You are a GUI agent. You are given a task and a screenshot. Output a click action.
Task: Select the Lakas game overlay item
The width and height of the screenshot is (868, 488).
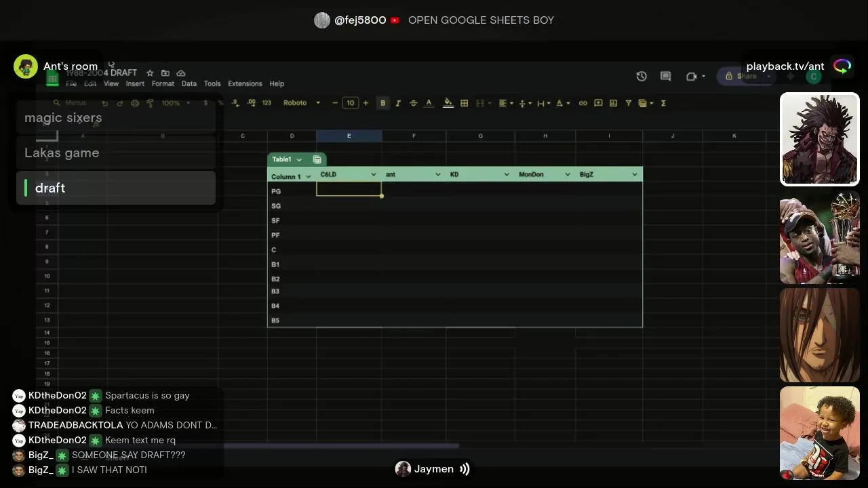coord(116,153)
